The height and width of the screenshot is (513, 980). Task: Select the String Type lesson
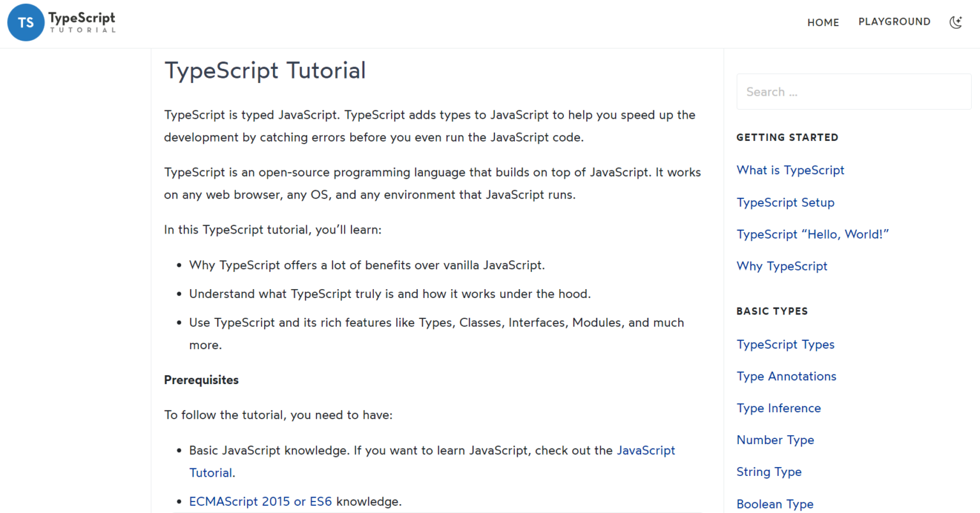point(769,472)
